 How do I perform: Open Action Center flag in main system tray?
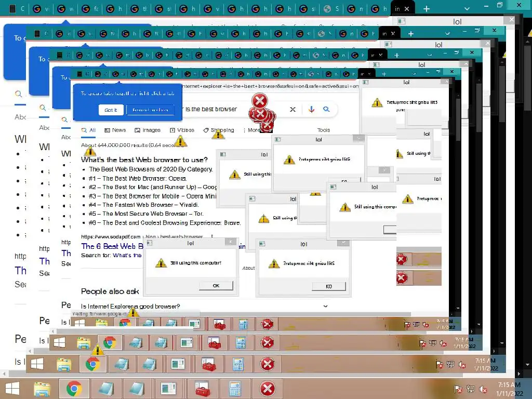[x=458, y=389]
